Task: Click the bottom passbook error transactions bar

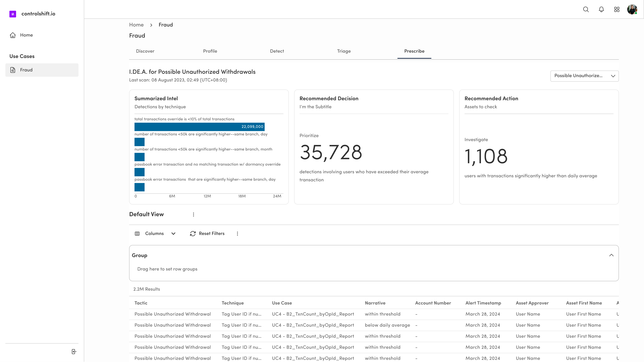Action: (x=140, y=187)
